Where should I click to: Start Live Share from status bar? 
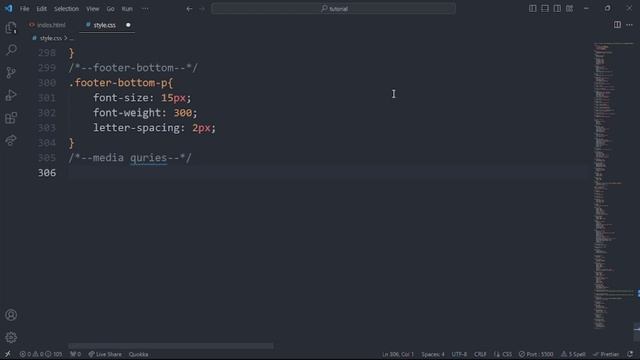click(105, 354)
